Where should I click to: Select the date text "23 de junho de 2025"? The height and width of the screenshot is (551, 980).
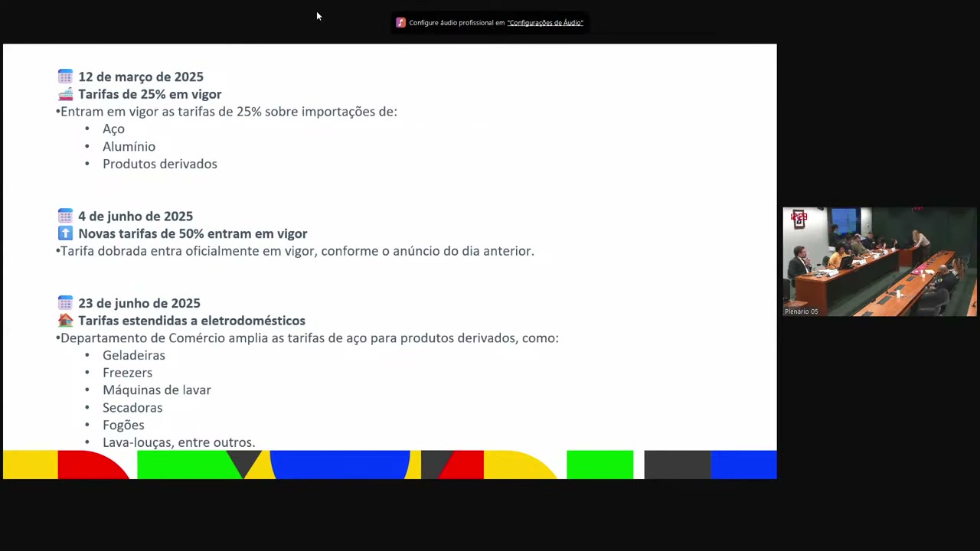click(x=139, y=303)
